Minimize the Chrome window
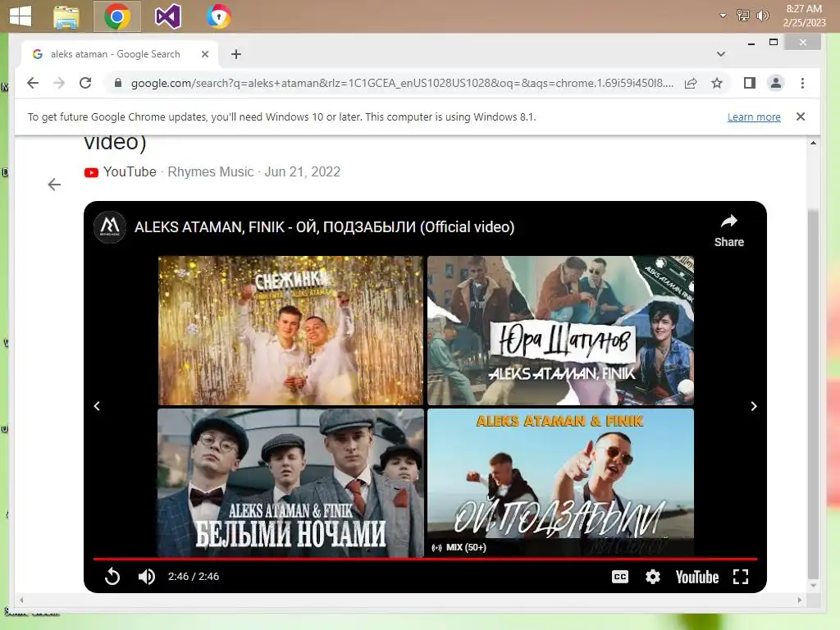The image size is (840, 630). 751,43
